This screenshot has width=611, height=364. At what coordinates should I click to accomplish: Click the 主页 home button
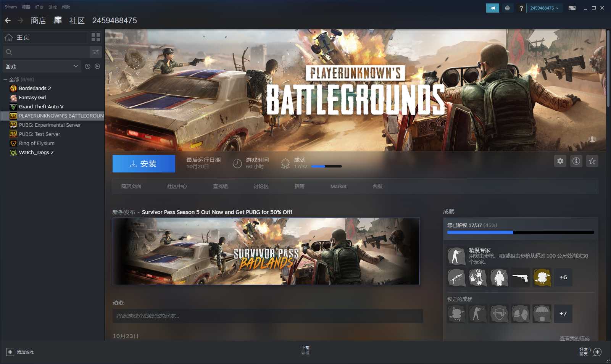pyautogui.click(x=45, y=37)
